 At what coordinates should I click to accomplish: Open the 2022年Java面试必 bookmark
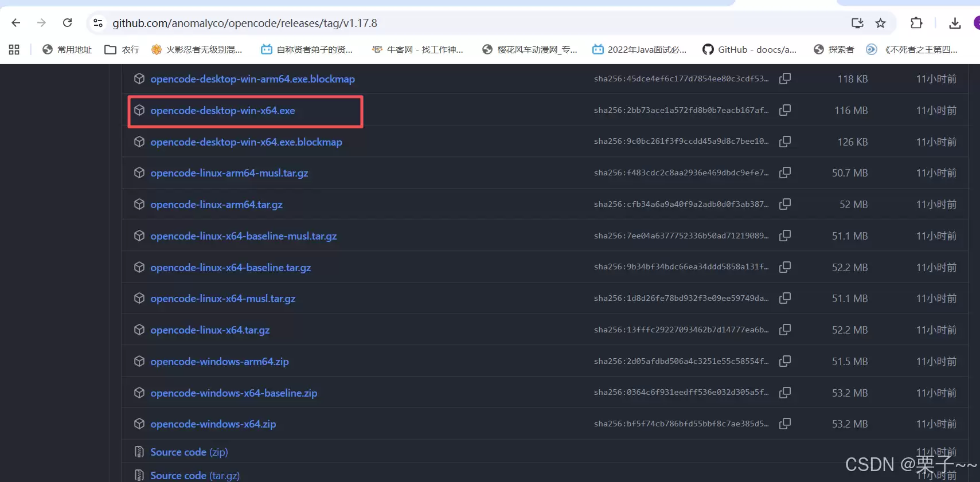(639, 50)
